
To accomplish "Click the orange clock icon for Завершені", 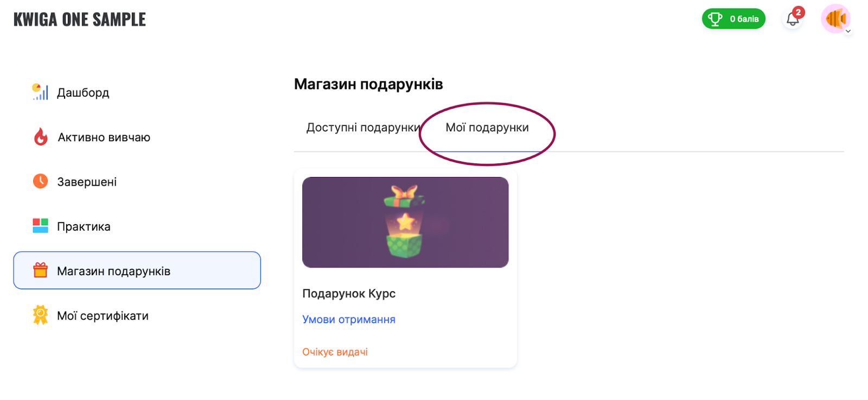I will (x=40, y=181).
